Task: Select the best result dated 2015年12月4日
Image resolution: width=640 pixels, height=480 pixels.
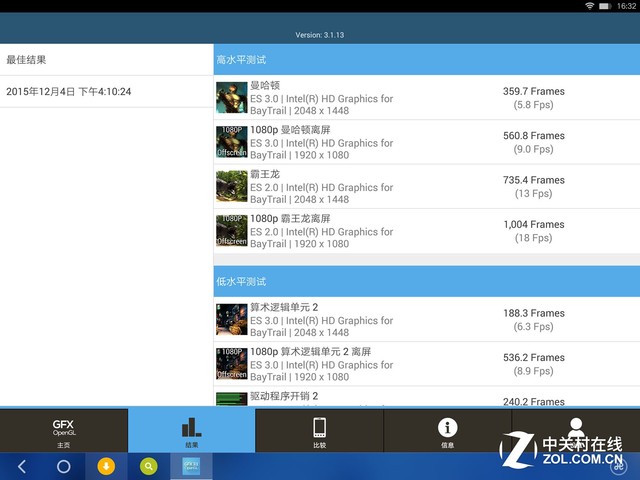Action: click(x=69, y=91)
